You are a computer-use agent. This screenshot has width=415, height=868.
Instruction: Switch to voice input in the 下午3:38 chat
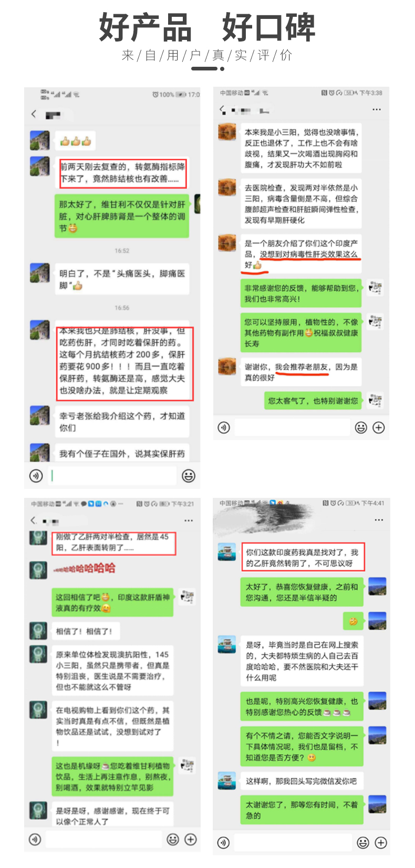point(224,427)
